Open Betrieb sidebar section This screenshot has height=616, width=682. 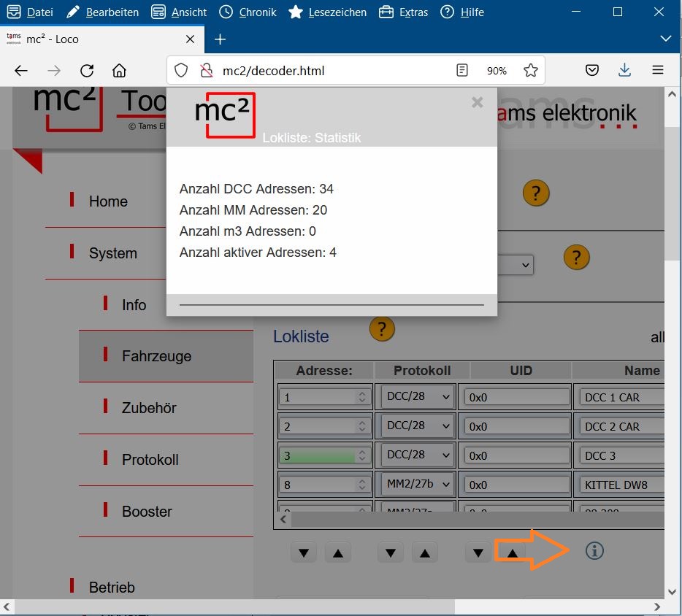tap(112, 588)
